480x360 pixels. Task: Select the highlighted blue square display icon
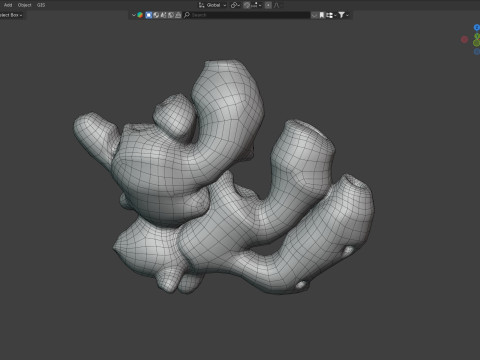[x=149, y=15]
